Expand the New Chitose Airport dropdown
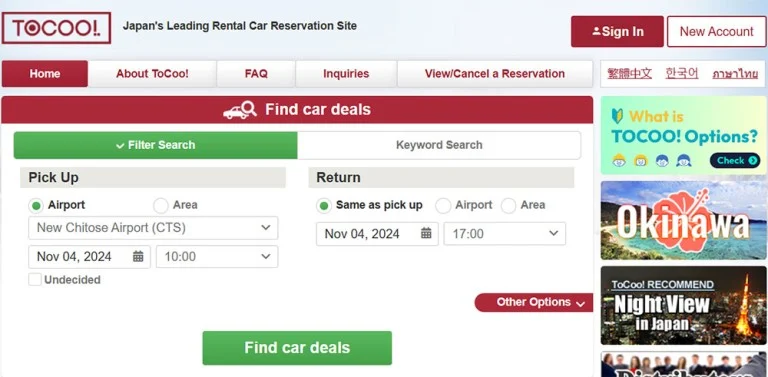This screenshot has height=377, width=768. (153, 228)
